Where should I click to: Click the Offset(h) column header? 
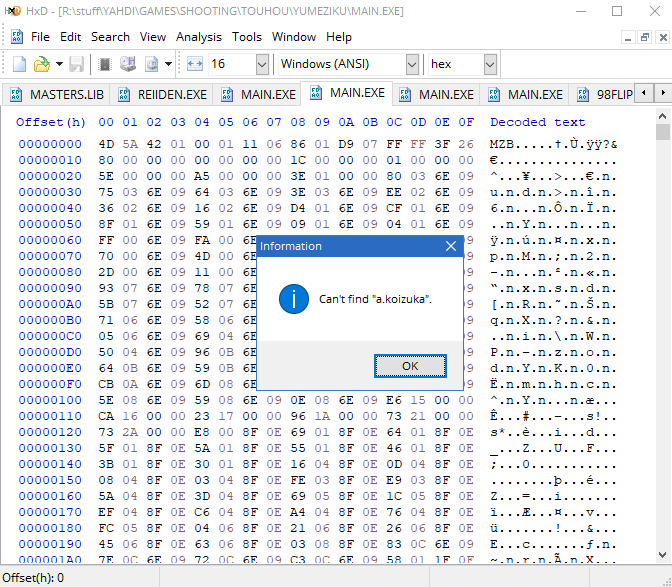pyautogui.click(x=51, y=122)
